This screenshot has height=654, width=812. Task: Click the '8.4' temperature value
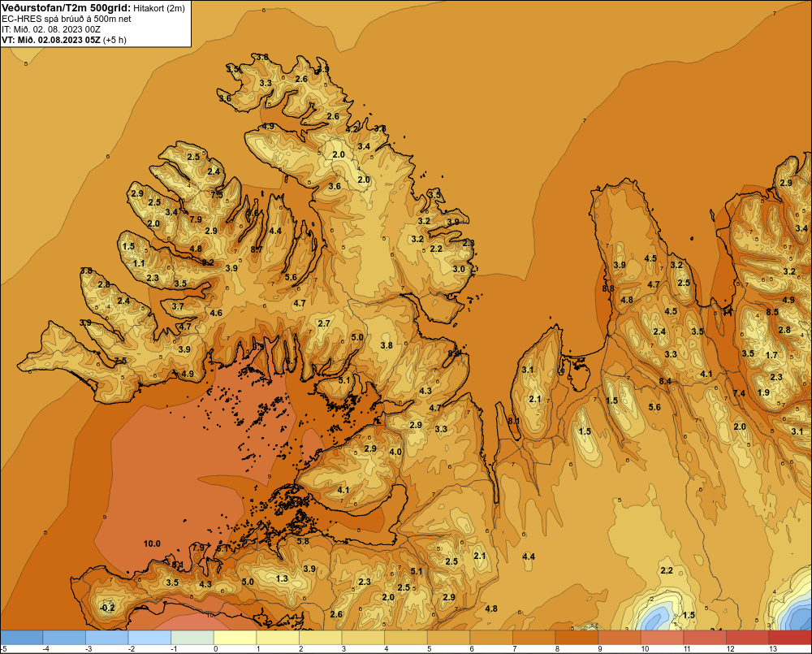pos(665,381)
